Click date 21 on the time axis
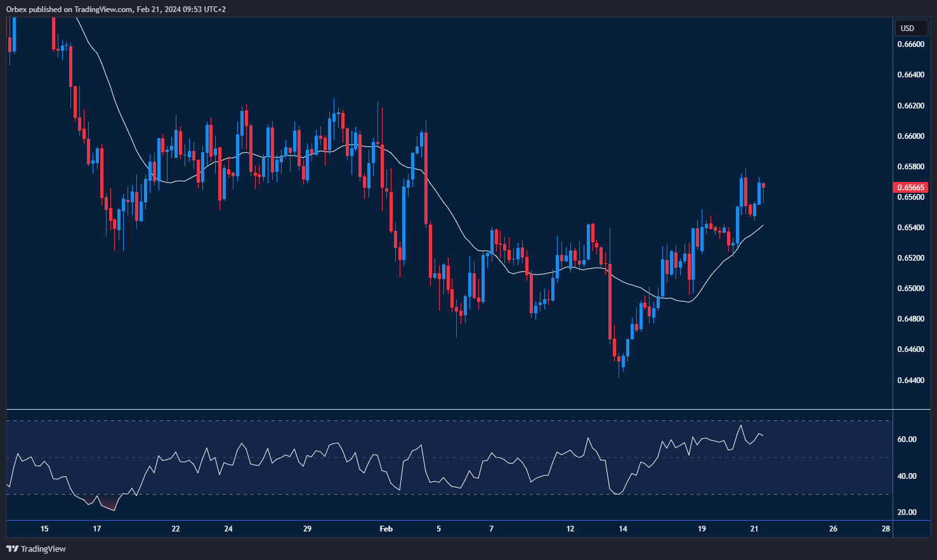Image resolution: width=937 pixels, height=560 pixels. tap(754, 529)
